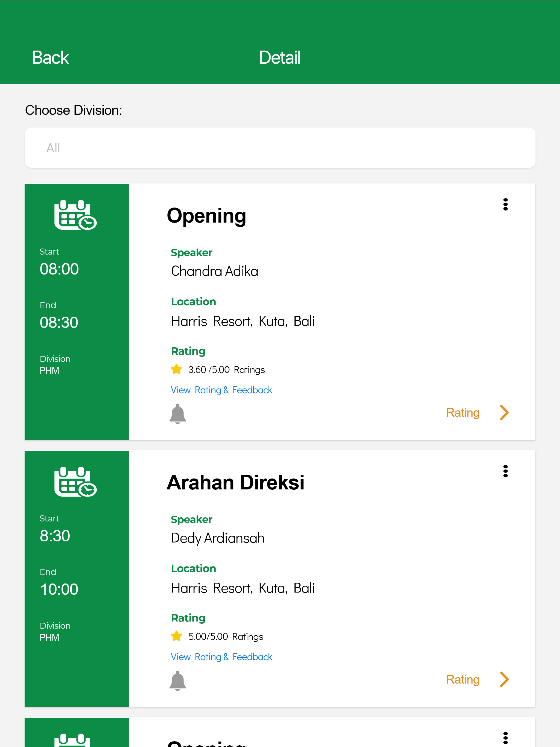Select the Arahan Direksi session title
The height and width of the screenshot is (747, 560).
[235, 482]
